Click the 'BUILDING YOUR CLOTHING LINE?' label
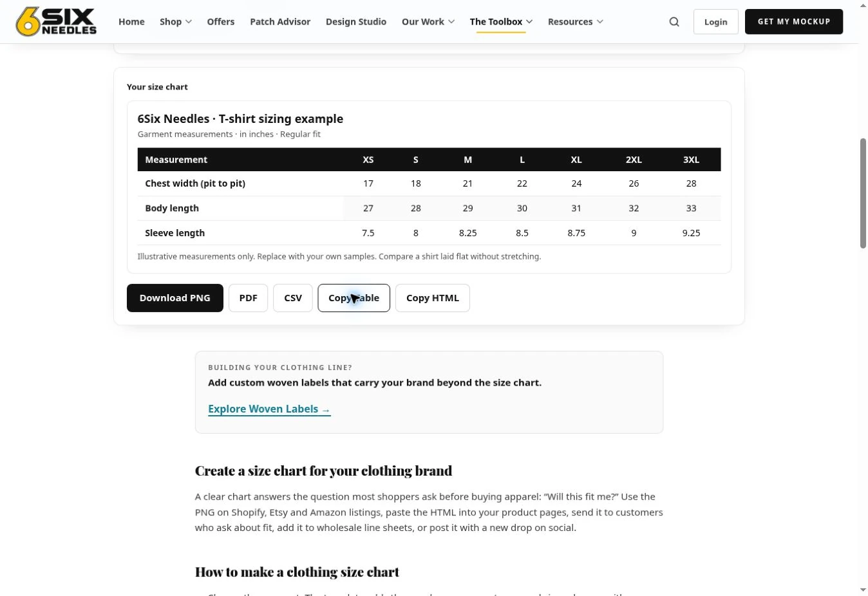Image resolution: width=868 pixels, height=596 pixels. tap(280, 368)
